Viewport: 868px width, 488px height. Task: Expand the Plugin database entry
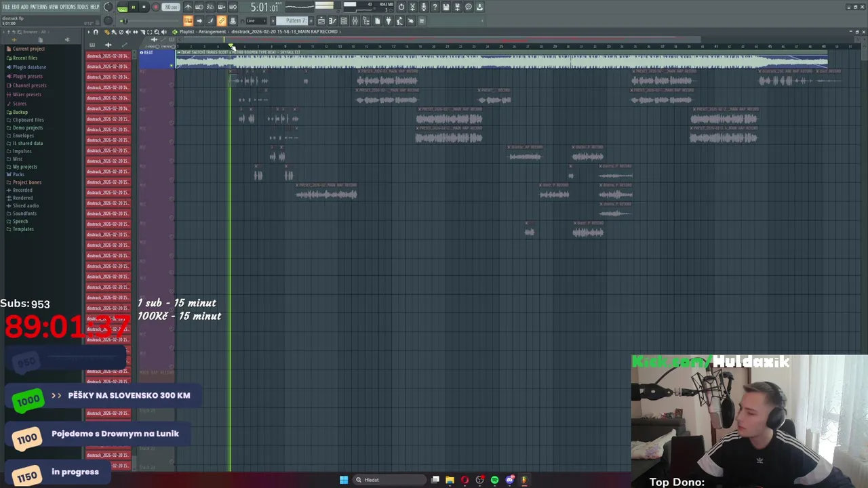[29, 67]
